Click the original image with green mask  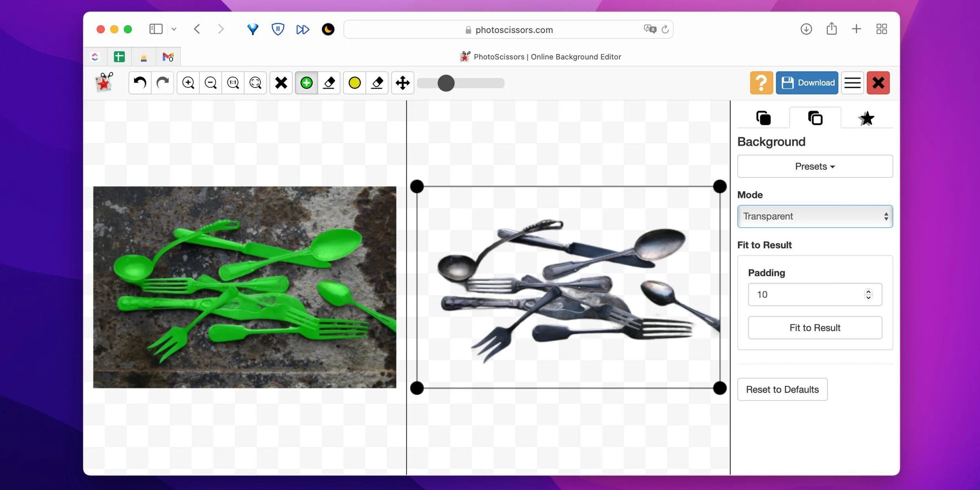tap(245, 287)
